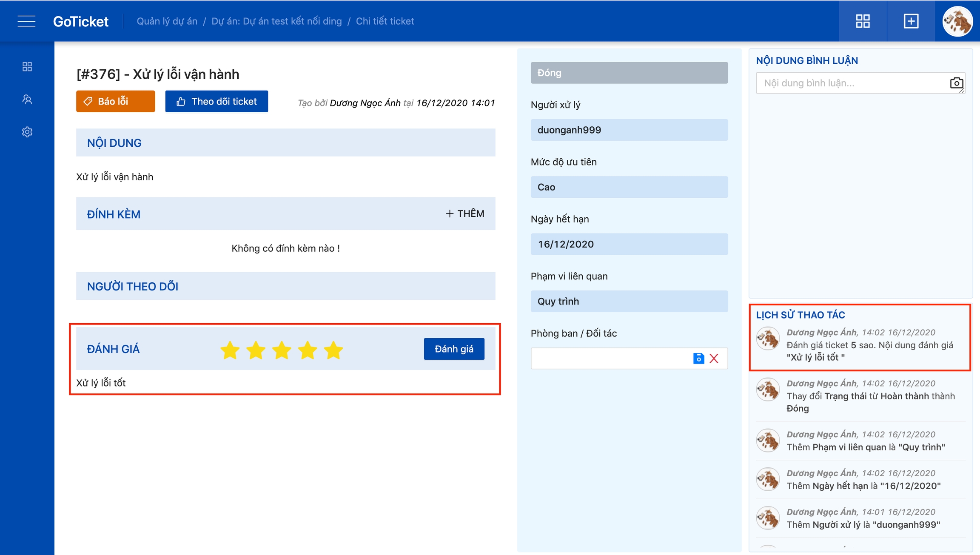Select the fifth rating star
Viewport: 980px width, 555px height.
pos(333,350)
